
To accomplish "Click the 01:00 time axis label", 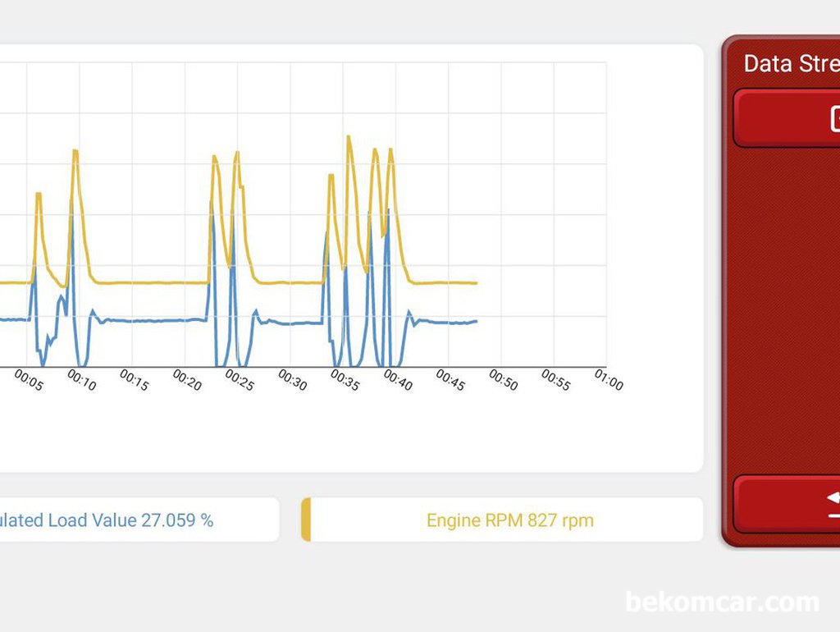I will coord(609,379).
